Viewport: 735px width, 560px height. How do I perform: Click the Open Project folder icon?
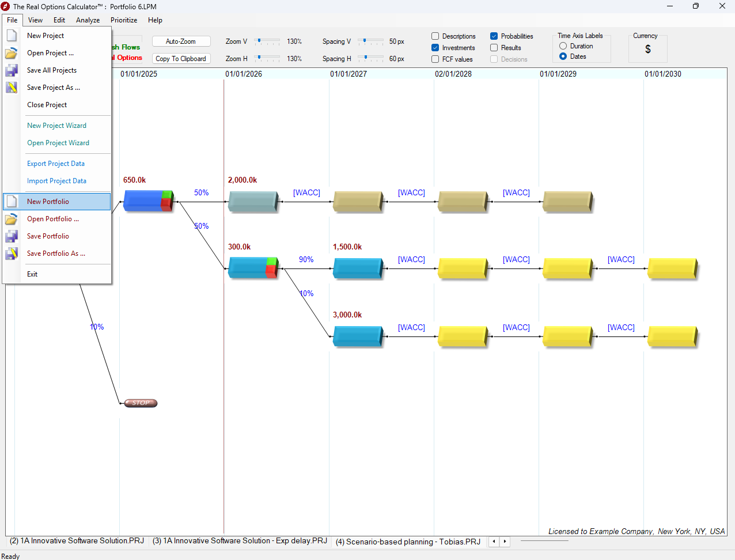click(12, 52)
